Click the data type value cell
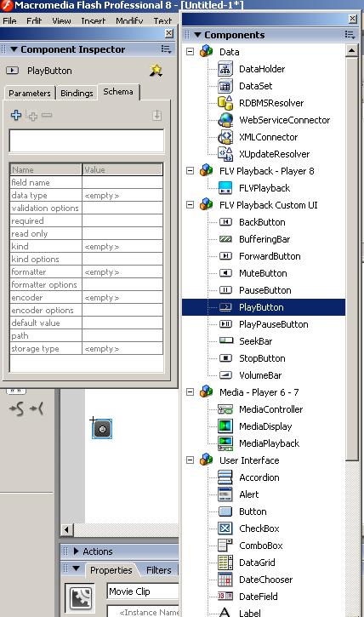Image resolution: width=364 pixels, height=617 pixels. point(122,195)
